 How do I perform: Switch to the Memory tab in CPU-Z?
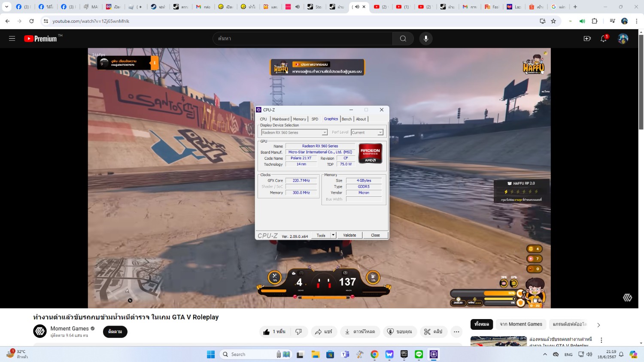300,119
